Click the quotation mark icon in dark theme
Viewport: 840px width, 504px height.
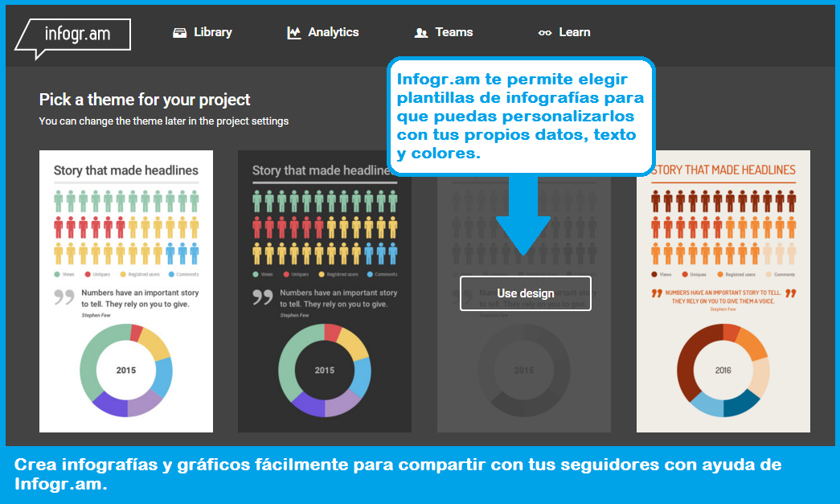tap(263, 297)
